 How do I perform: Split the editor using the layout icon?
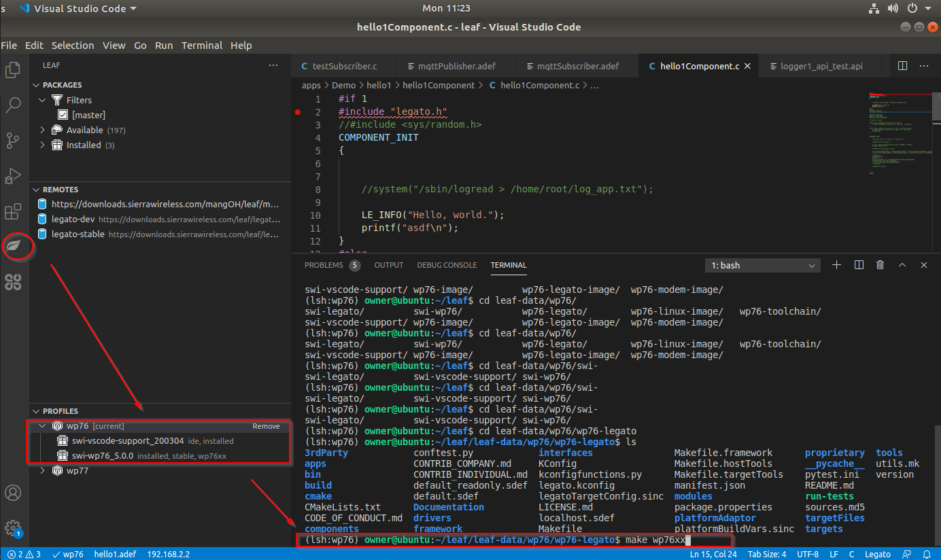tap(902, 66)
